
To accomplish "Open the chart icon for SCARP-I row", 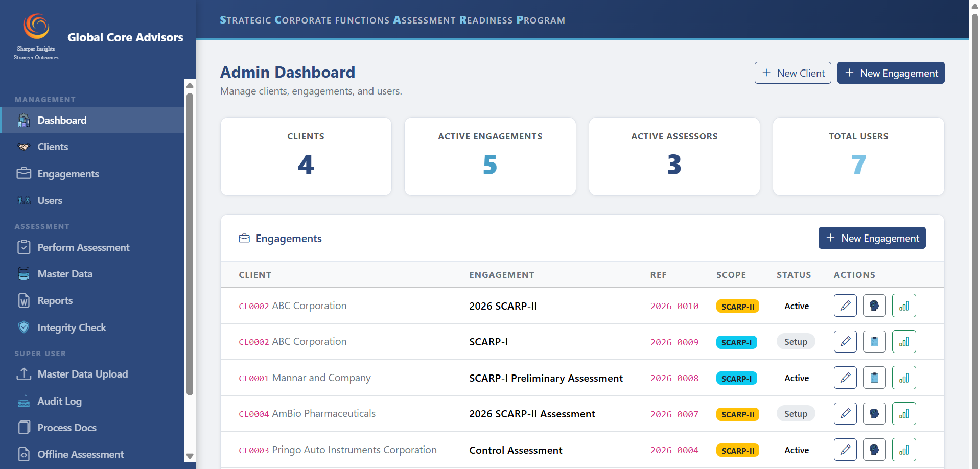I will pyautogui.click(x=904, y=342).
